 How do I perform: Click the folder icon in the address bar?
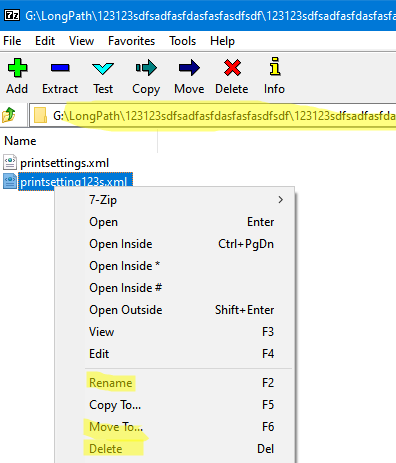pos(40,115)
